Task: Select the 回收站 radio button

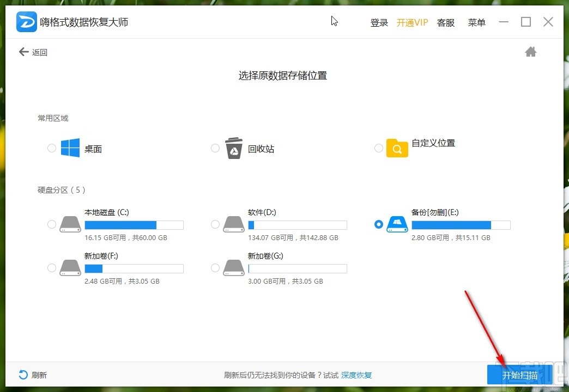Action: [x=215, y=148]
